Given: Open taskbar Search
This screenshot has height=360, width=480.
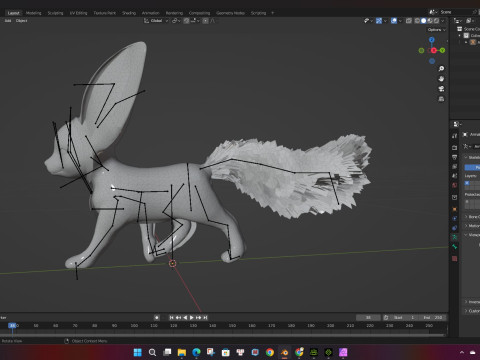Looking at the screenshot, I should pos(152,352).
